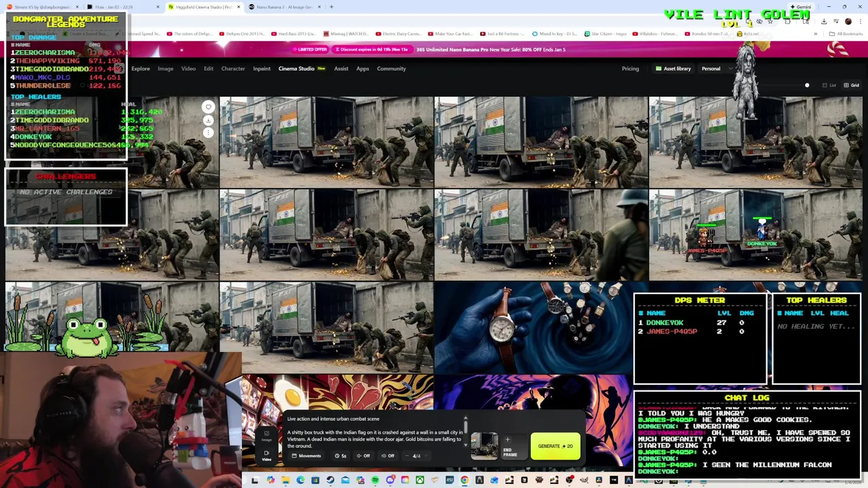868x488 pixels.
Task: Open the fried egg slot machine thumbnail
Action: (337, 392)
